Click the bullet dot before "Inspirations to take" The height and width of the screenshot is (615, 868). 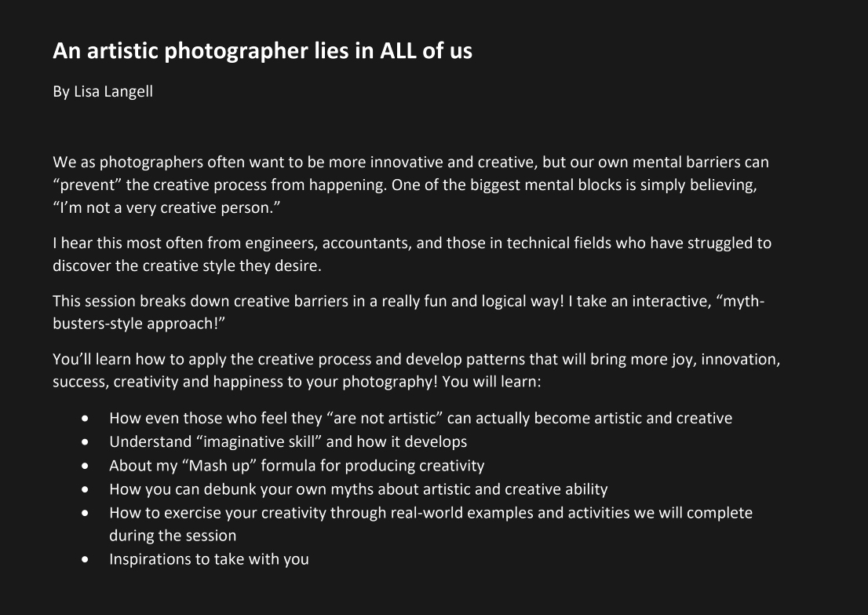pos(85,560)
